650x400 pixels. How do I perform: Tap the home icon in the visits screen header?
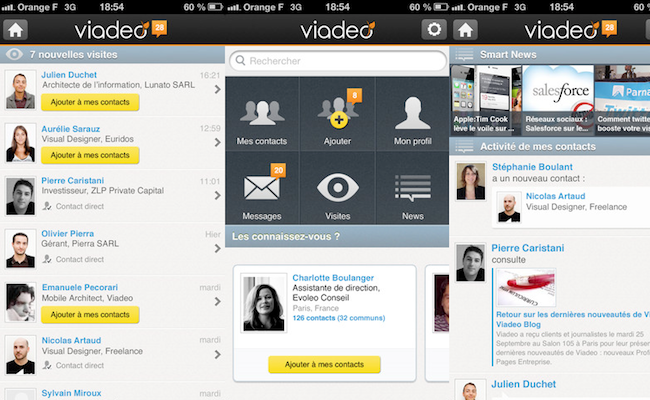pos(15,29)
